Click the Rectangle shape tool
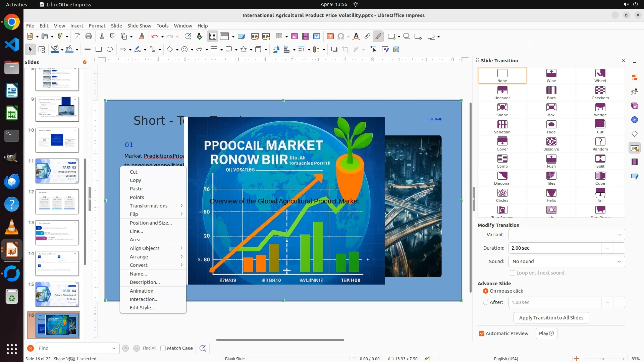Image resolution: width=644 pixels, height=362 pixels. click(x=99, y=50)
